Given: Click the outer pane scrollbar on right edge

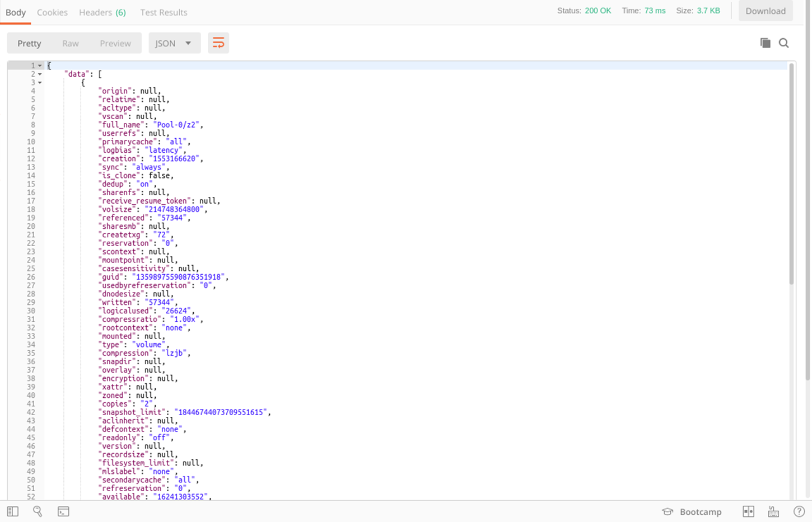Looking at the screenshot, I should (808, 190).
